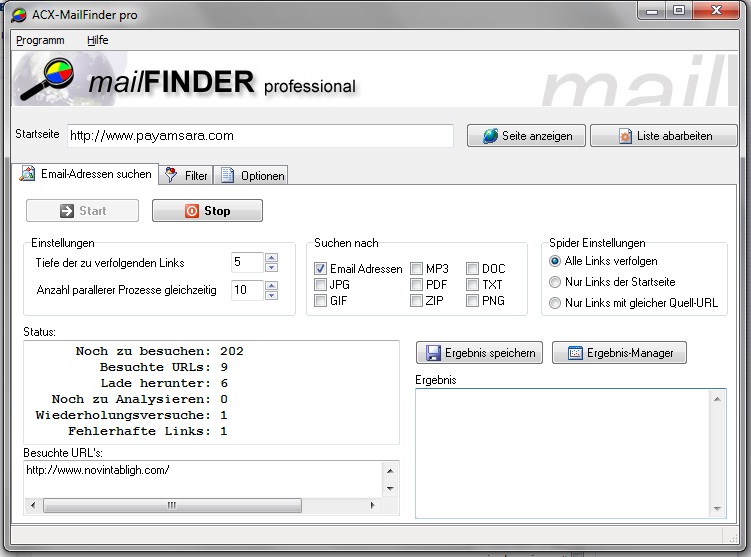Check the MP3 file type box
Screen dimensions: 751x557
(416, 269)
